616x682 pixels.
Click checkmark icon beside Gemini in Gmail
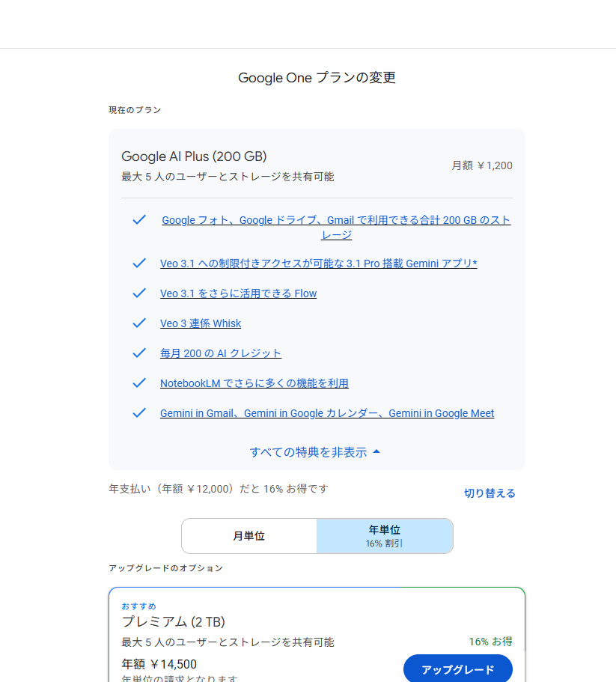(138, 413)
